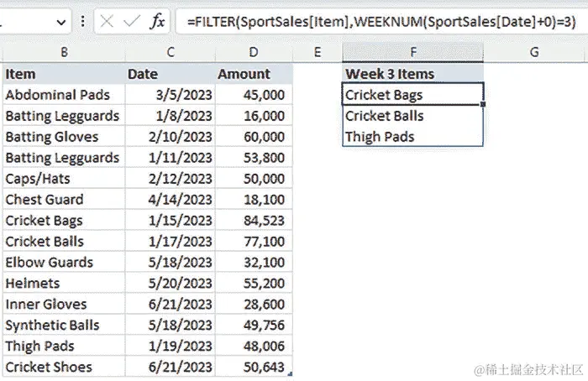Viewport: 588px width, 381px height.
Task: Click the formula bar FILTER formula text
Action: (381, 22)
